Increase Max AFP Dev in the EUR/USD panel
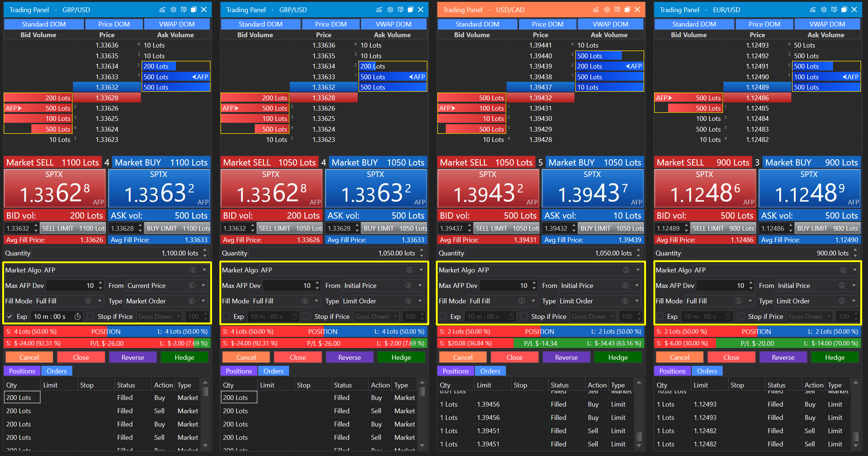The image size is (868, 456). (751, 283)
